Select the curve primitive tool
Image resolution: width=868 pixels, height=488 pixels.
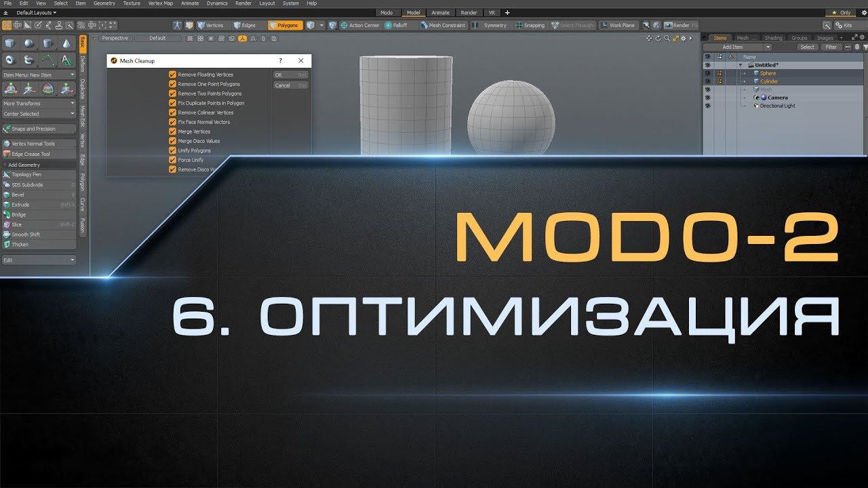point(48,60)
